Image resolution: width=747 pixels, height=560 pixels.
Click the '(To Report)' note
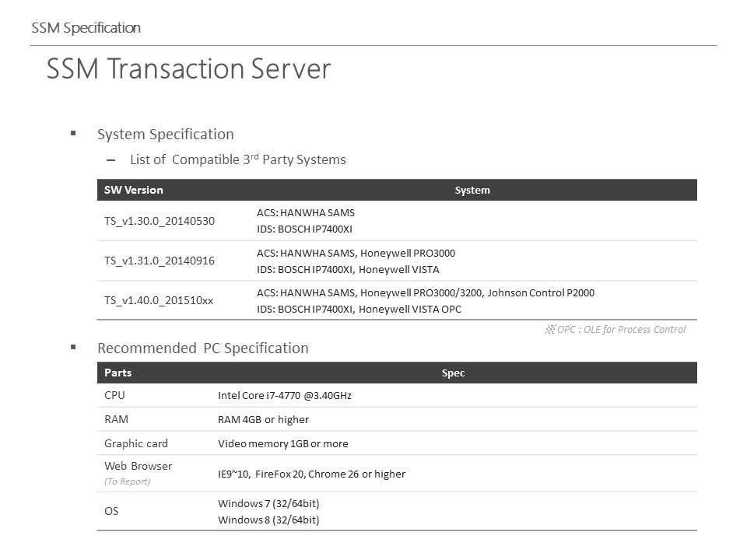[x=127, y=481]
